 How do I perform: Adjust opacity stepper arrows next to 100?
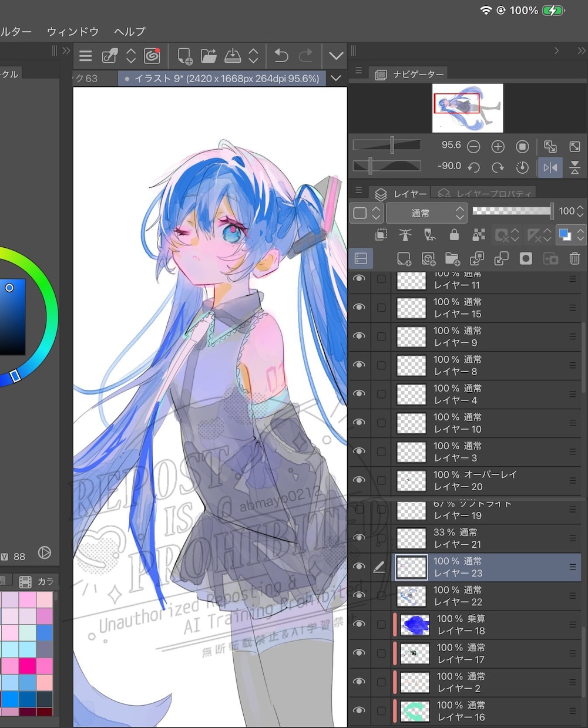[580, 211]
